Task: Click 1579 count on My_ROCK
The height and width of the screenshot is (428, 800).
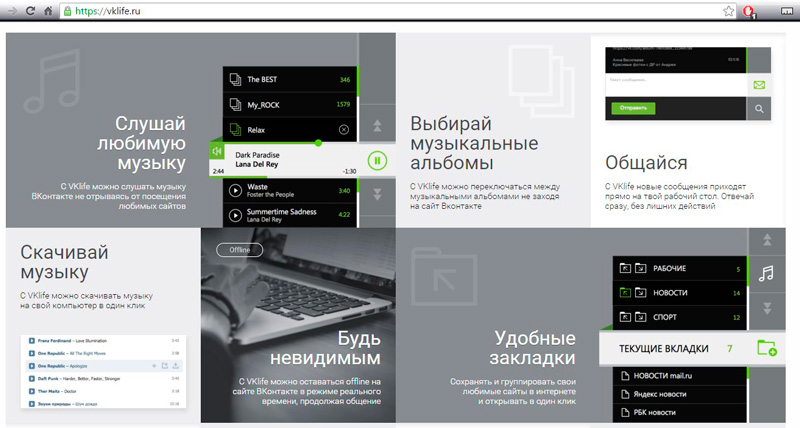Action: [343, 104]
